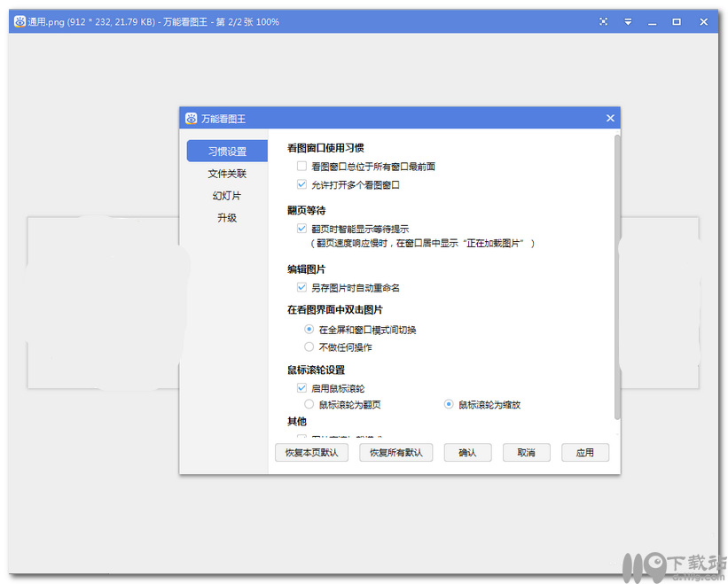Click the 看图窗口使用习惯 section heading

pos(325,148)
